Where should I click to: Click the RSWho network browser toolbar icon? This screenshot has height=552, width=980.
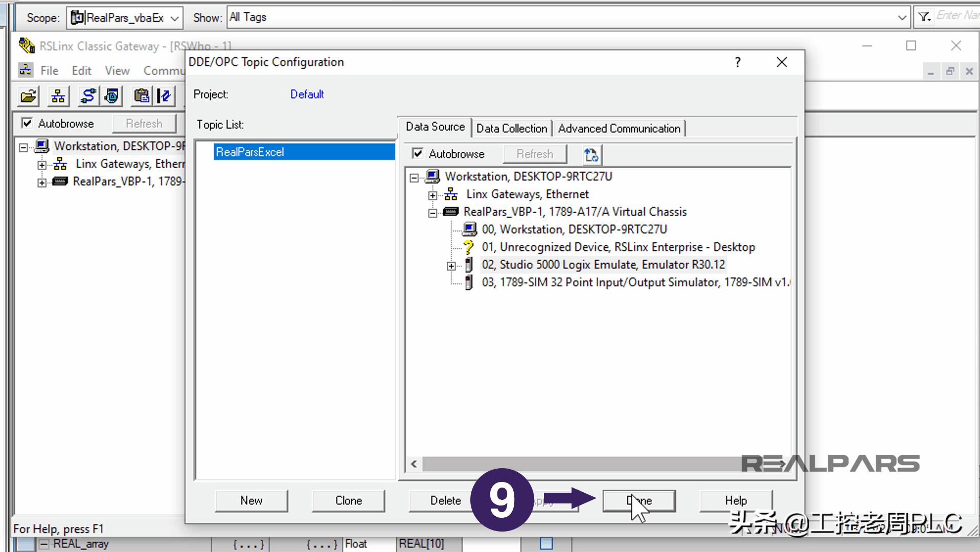58,96
